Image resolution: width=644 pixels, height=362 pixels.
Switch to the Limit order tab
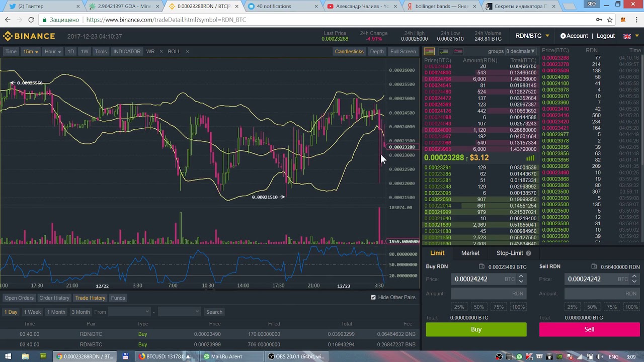click(x=437, y=253)
